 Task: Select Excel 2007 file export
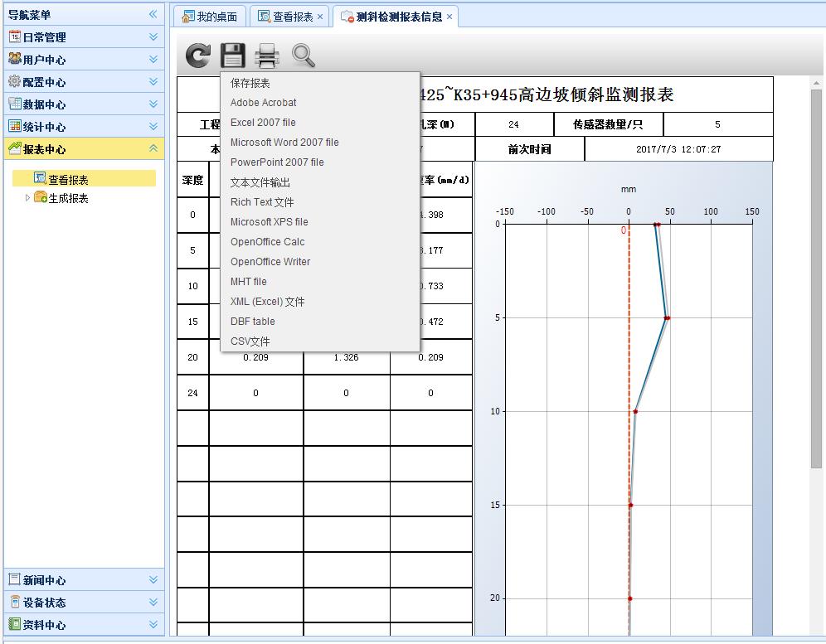(263, 123)
